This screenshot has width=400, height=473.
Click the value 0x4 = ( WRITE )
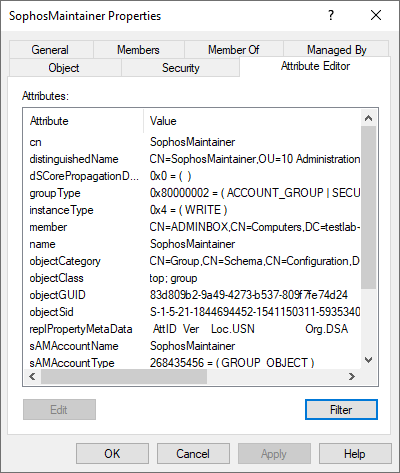tap(188, 210)
